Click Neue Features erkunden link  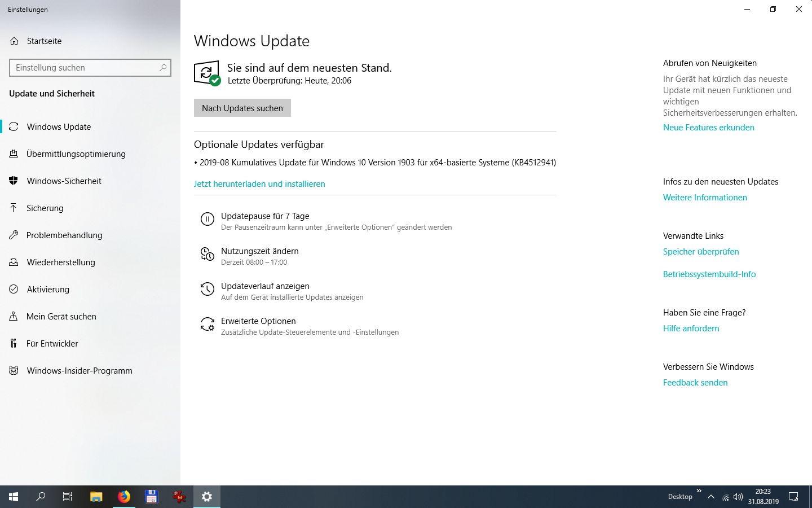pyautogui.click(x=709, y=128)
